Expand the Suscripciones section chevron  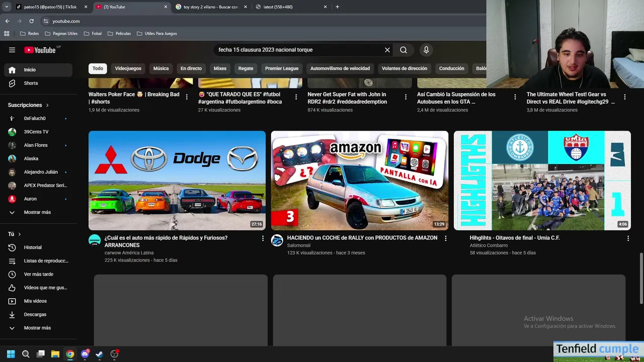tap(47, 105)
